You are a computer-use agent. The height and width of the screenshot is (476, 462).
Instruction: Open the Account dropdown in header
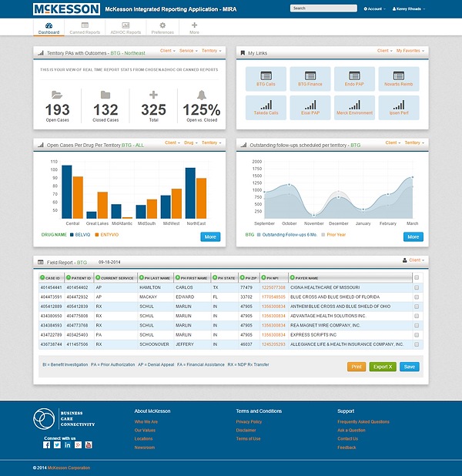coord(374,8)
